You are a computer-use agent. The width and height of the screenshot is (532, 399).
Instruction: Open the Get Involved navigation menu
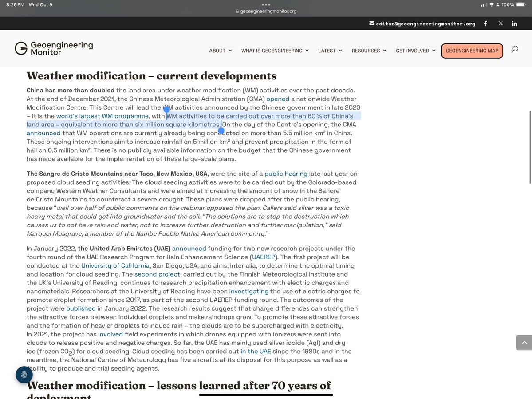pos(415,51)
